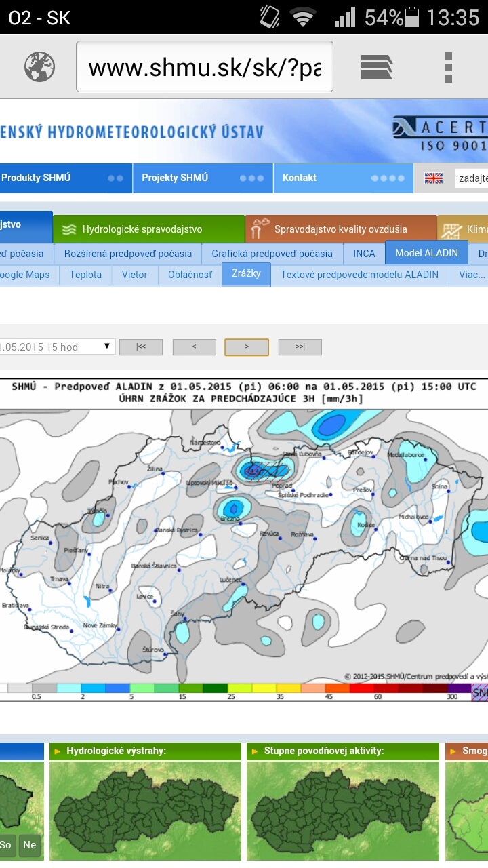
Task: Click the Hydrologické spravodajstvo waves icon
Action: pos(68,230)
